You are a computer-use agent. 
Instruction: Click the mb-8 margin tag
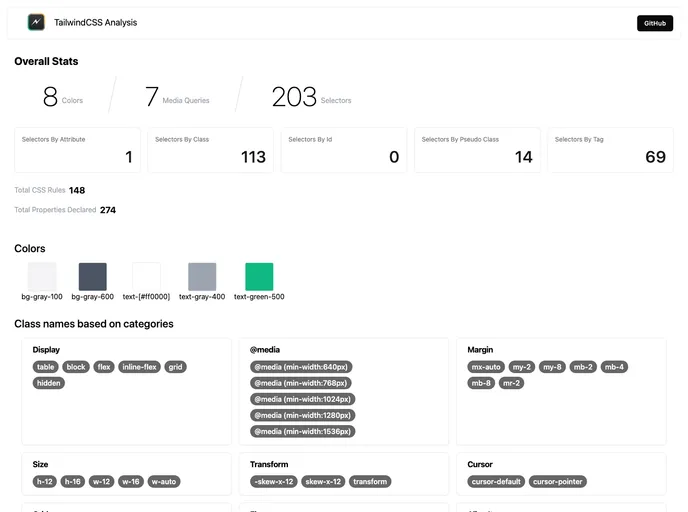click(481, 383)
